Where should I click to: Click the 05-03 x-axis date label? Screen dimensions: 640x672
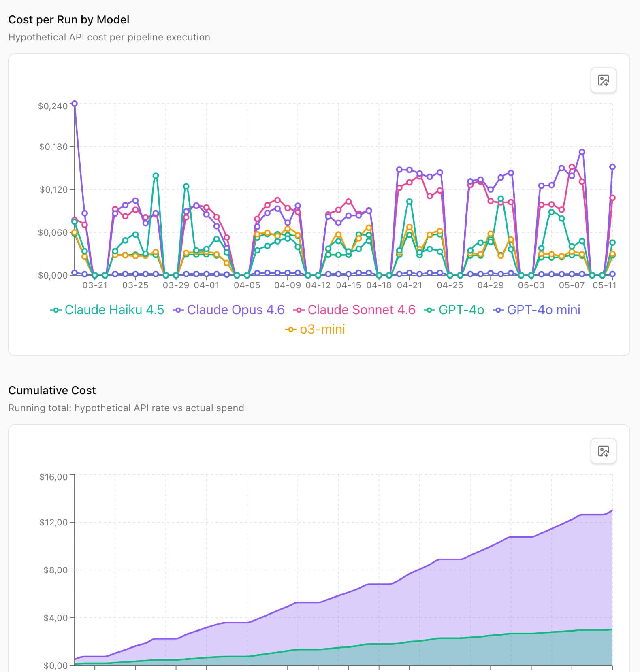[531, 285]
